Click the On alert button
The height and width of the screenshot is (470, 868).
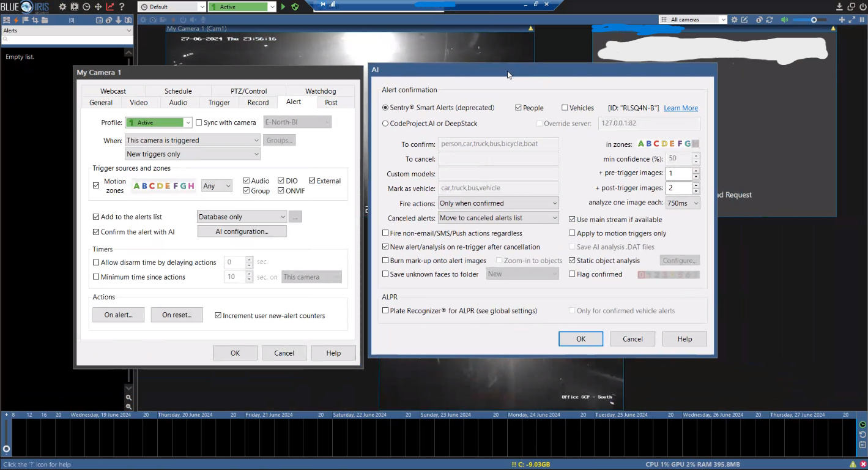[x=118, y=315]
